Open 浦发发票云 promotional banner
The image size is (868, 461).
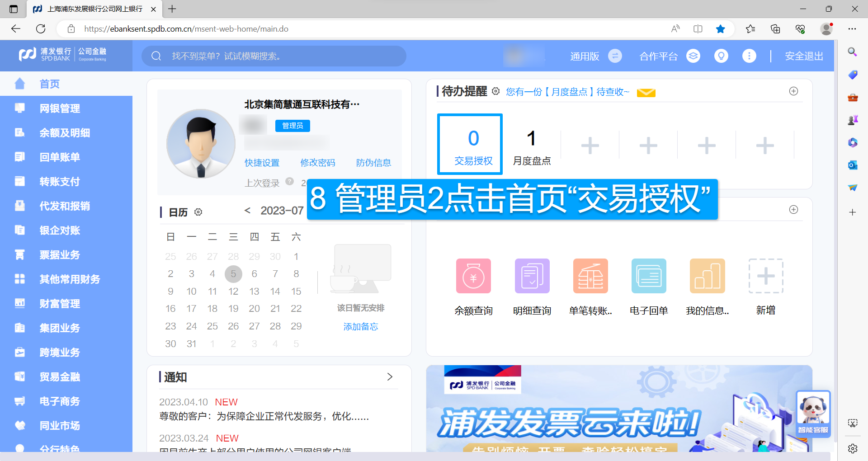tap(619, 409)
